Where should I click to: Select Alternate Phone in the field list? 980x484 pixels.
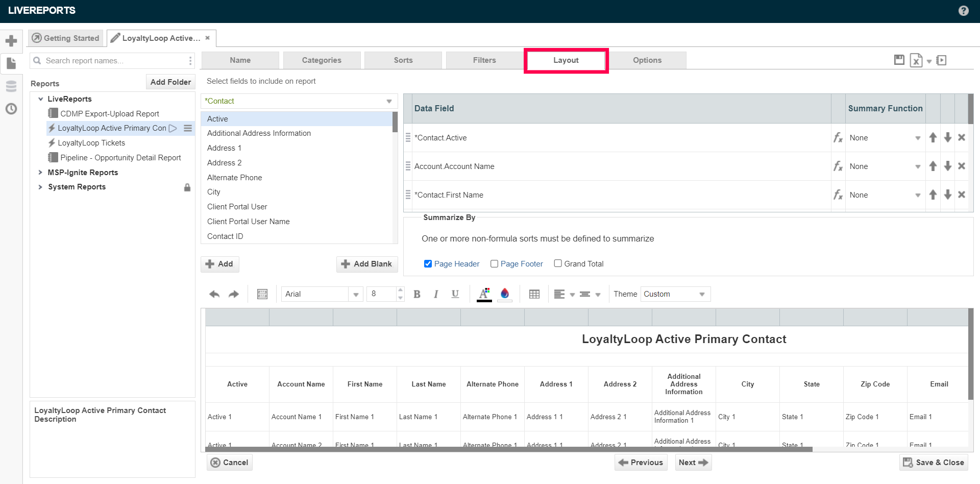coord(297,178)
